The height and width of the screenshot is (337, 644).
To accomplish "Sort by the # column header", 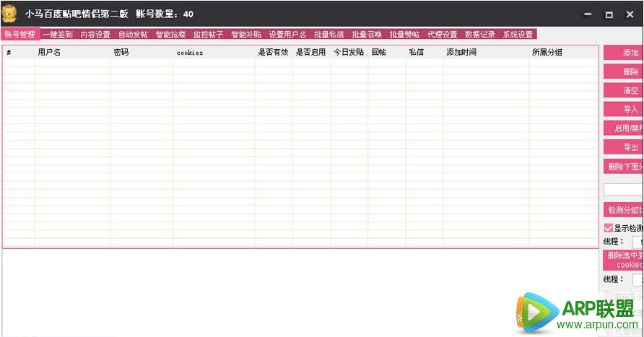I will tap(19, 52).
